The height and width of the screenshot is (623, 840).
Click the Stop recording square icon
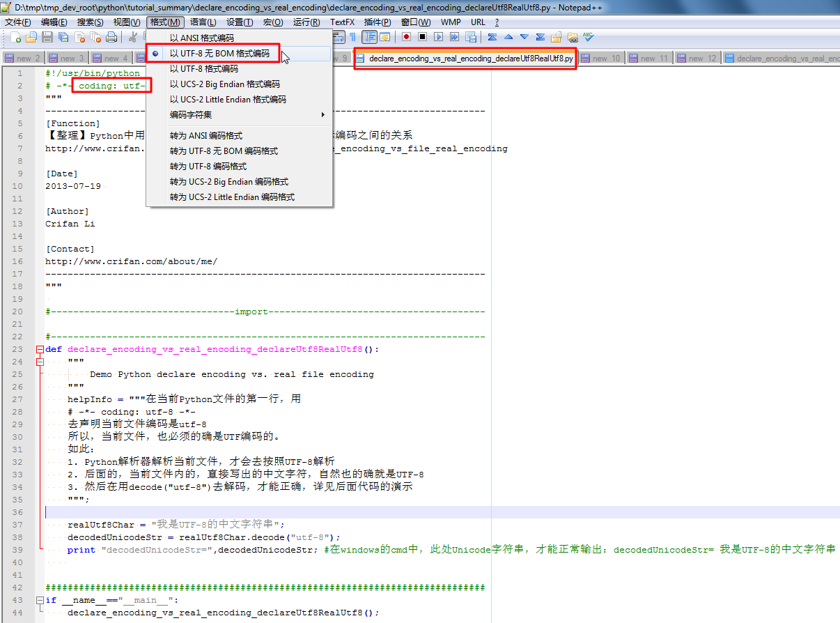[422, 37]
